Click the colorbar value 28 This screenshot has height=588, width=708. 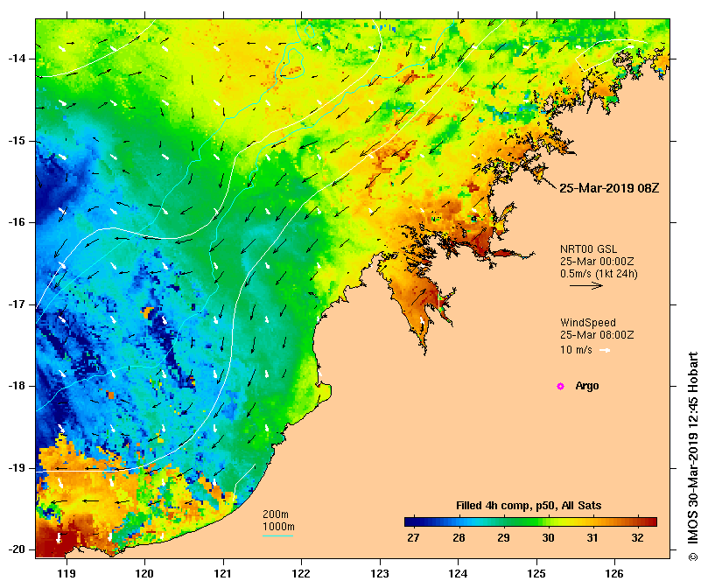point(459,538)
